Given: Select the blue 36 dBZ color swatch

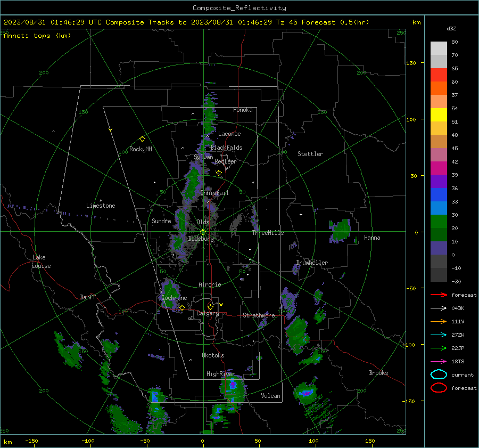Looking at the screenshot, I should tap(439, 195).
